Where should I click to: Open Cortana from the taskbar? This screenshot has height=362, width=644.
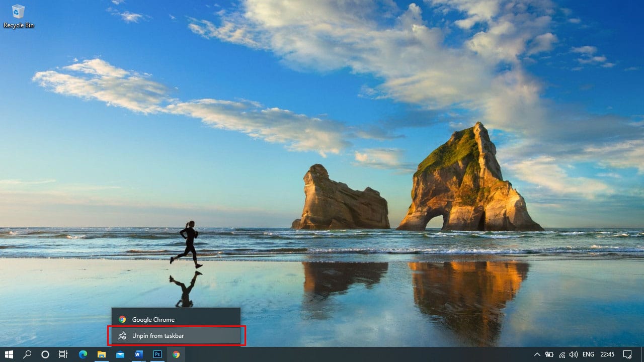click(45, 354)
